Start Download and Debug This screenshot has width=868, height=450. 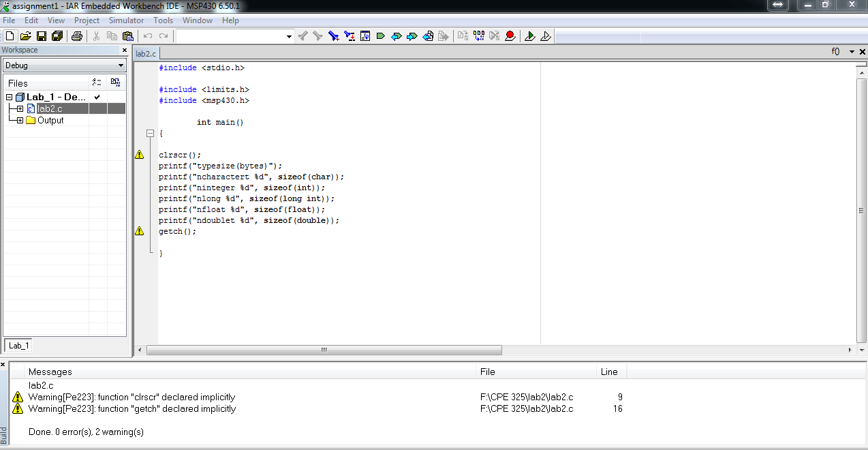point(530,36)
